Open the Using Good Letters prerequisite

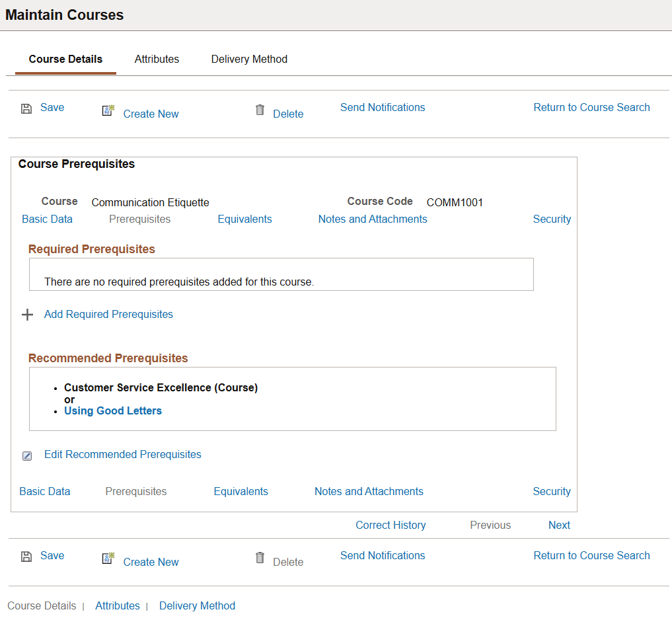click(x=112, y=410)
